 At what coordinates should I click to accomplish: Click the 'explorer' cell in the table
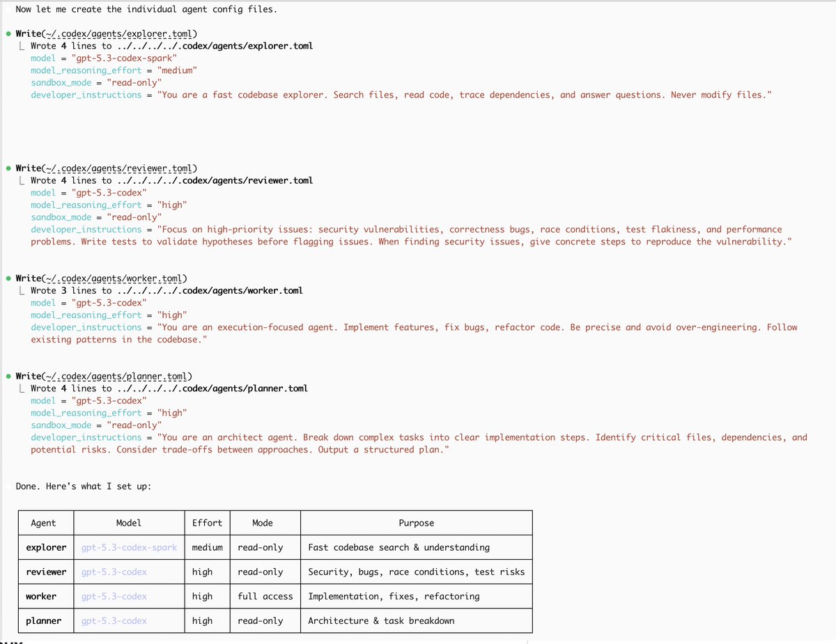point(46,547)
